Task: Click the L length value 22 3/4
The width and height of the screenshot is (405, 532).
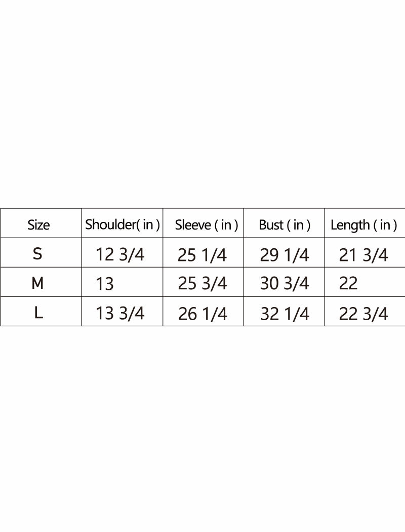Action: tap(363, 314)
